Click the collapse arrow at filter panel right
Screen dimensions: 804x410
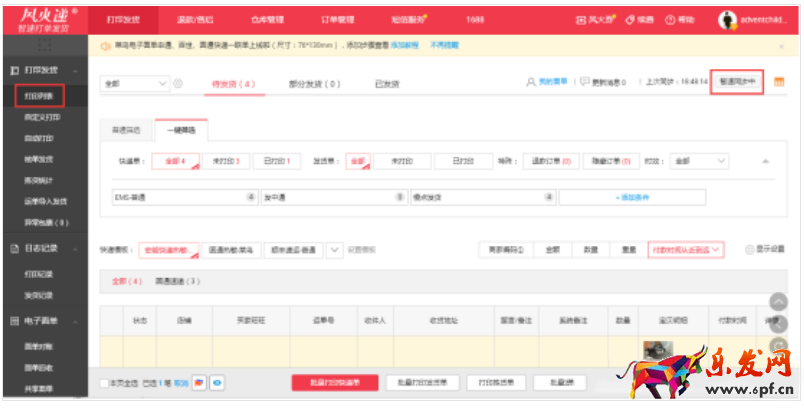click(766, 161)
